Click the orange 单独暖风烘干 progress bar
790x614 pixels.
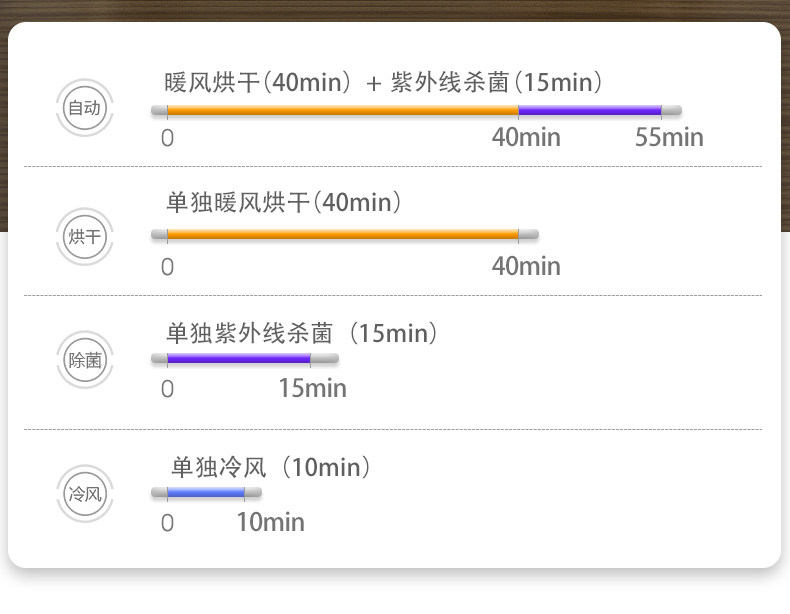coord(343,234)
